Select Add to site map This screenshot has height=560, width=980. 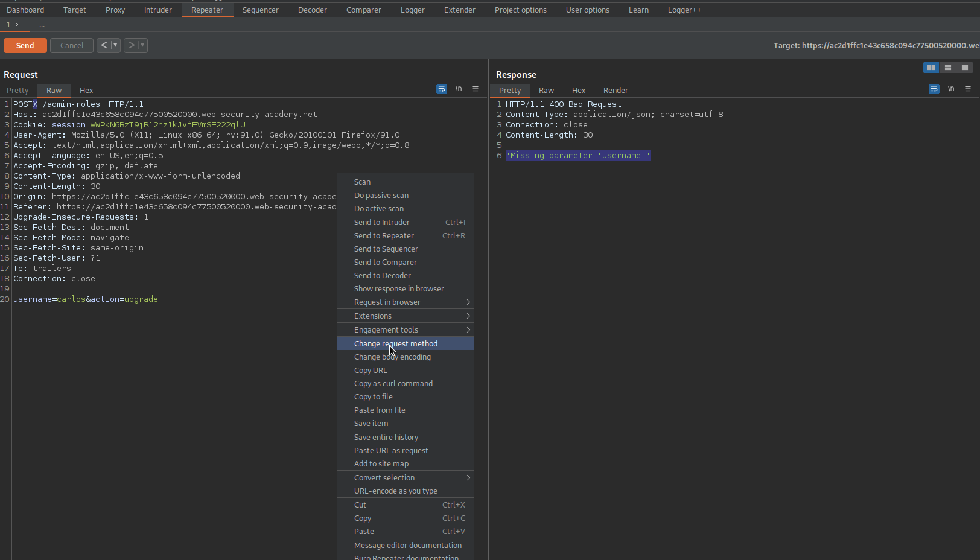tap(406, 463)
